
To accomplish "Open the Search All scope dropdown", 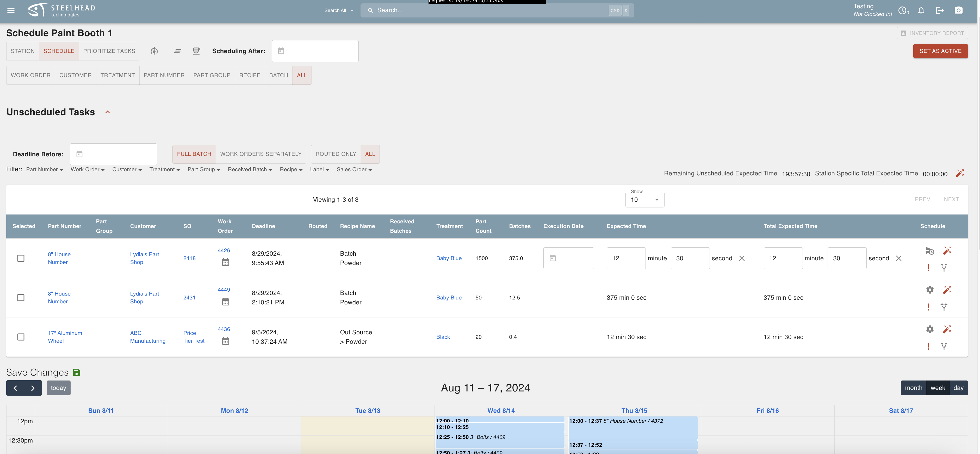I will 339,11.
